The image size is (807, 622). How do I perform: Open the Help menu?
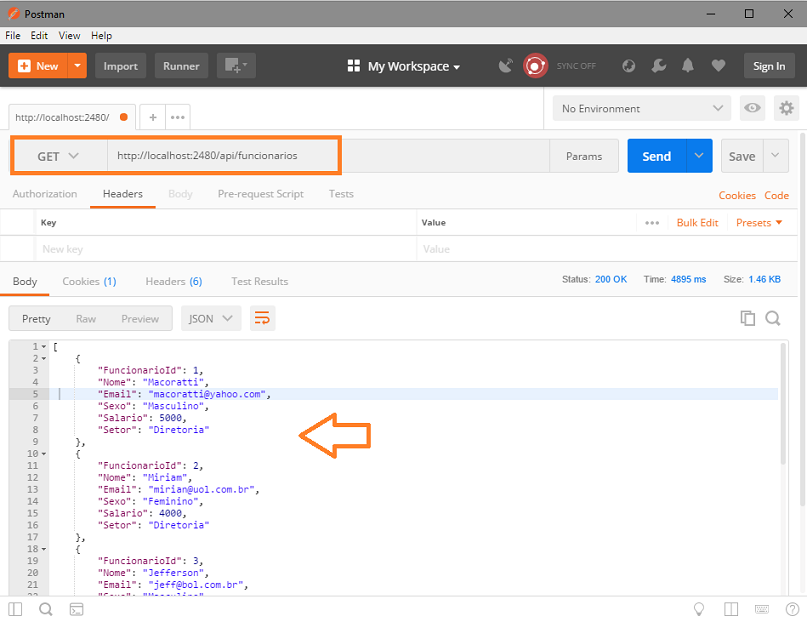coord(101,35)
